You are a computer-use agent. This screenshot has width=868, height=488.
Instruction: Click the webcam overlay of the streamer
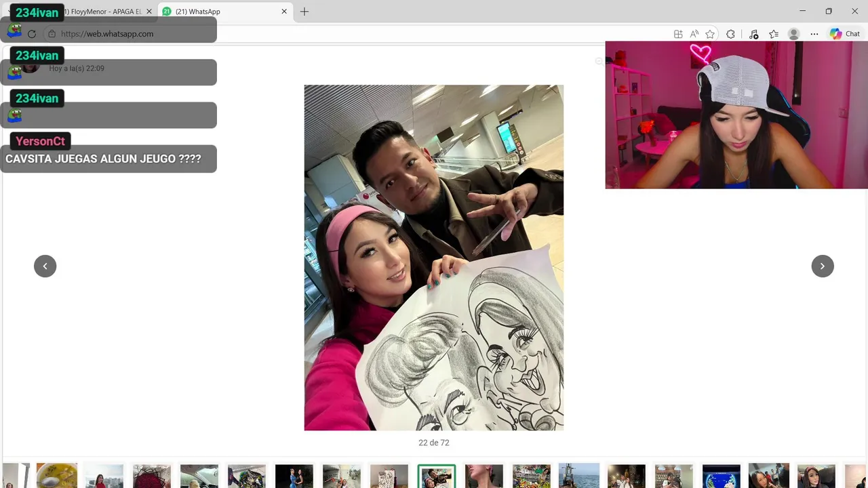[736, 115]
